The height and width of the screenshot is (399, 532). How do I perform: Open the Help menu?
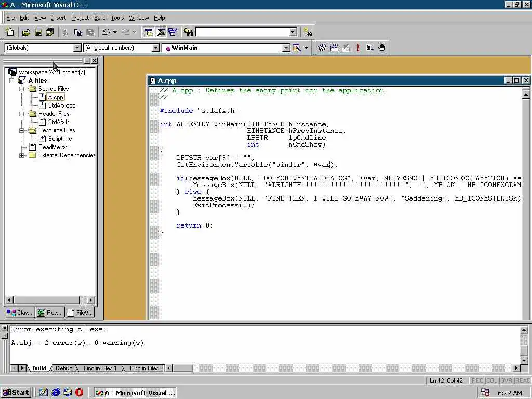[159, 18]
